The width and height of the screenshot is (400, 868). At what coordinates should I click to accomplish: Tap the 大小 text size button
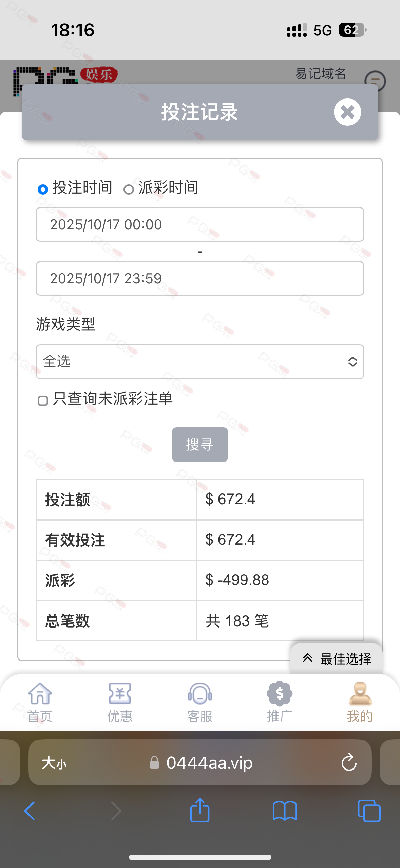(54, 763)
